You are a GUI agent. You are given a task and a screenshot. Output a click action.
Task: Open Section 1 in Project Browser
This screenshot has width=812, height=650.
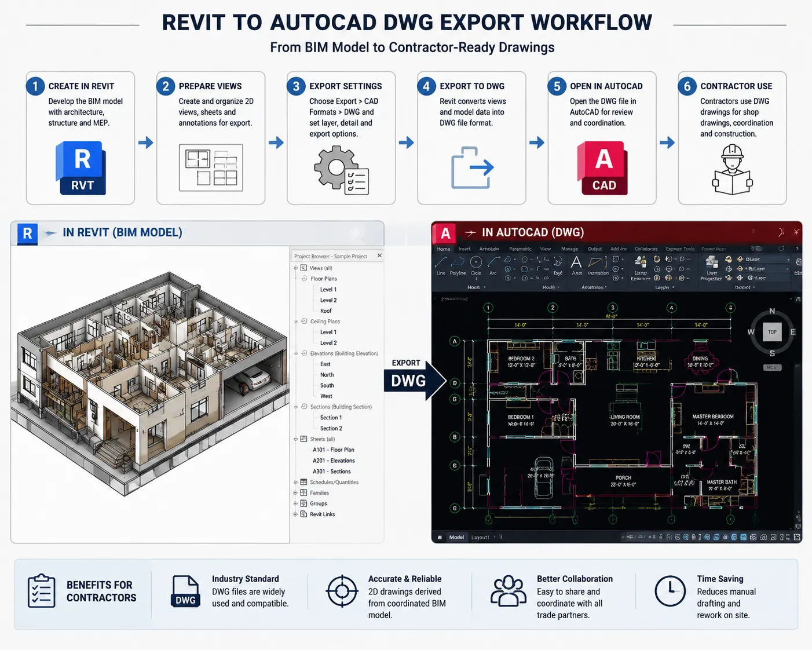click(331, 418)
